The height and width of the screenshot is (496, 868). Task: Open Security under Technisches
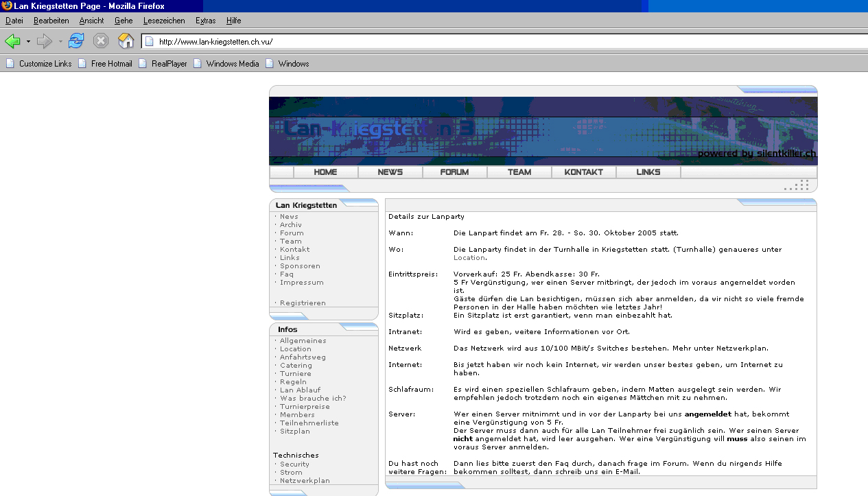(x=295, y=464)
